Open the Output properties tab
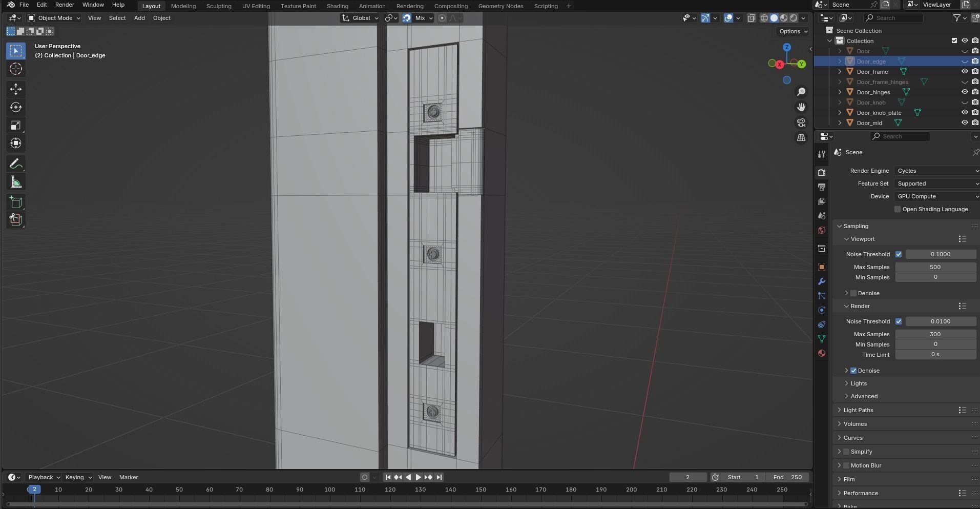 pos(822,187)
